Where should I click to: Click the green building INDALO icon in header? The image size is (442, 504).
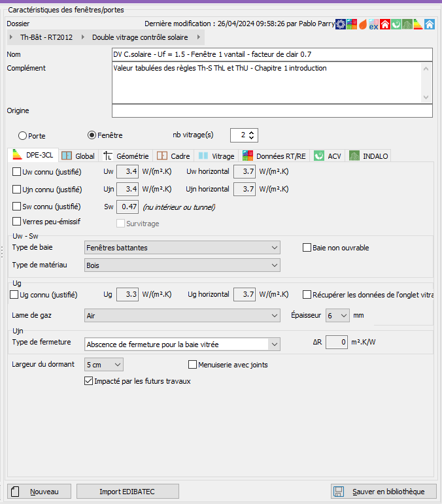[x=407, y=24]
